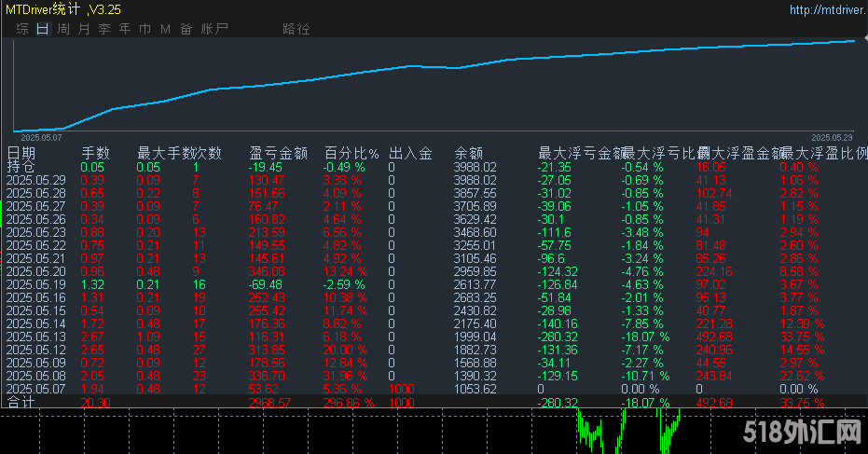Select the 2025.05.27 row date
The width and height of the screenshot is (868, 454).
(x=36, y=206)
